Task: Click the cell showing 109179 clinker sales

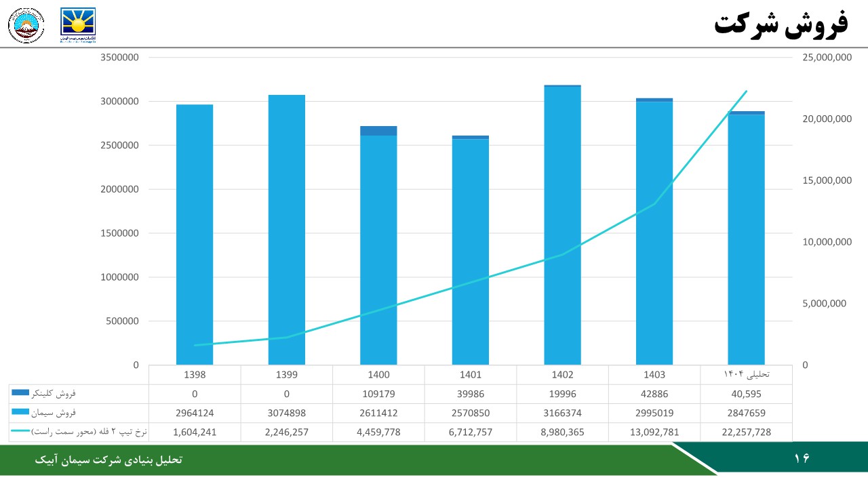Action: (378, 394)
